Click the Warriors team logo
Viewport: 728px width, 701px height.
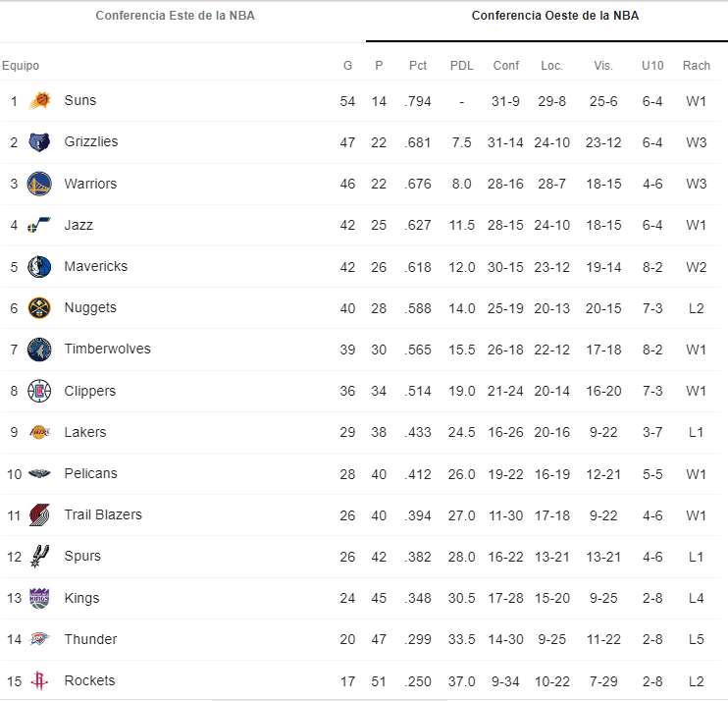point(39,184)
